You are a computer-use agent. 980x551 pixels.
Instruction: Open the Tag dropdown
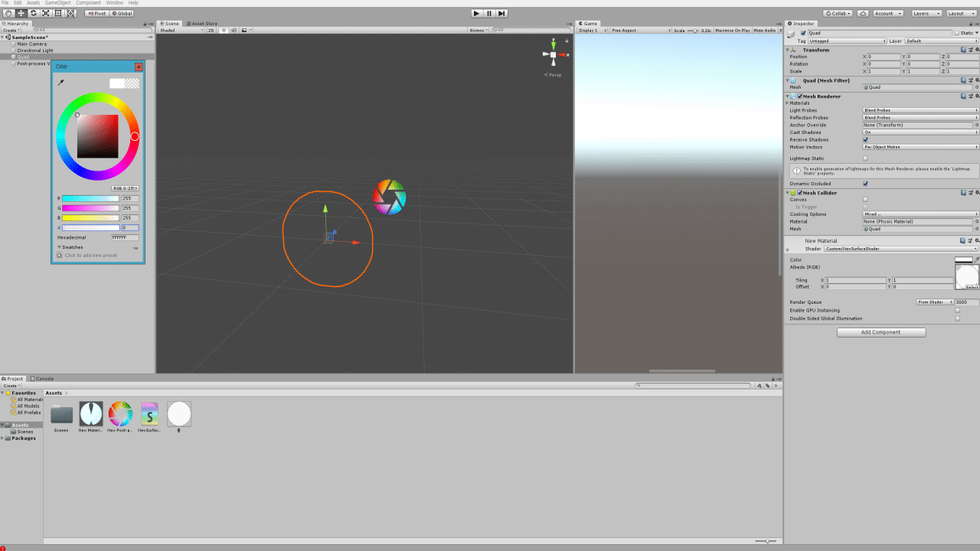(848, 41)
